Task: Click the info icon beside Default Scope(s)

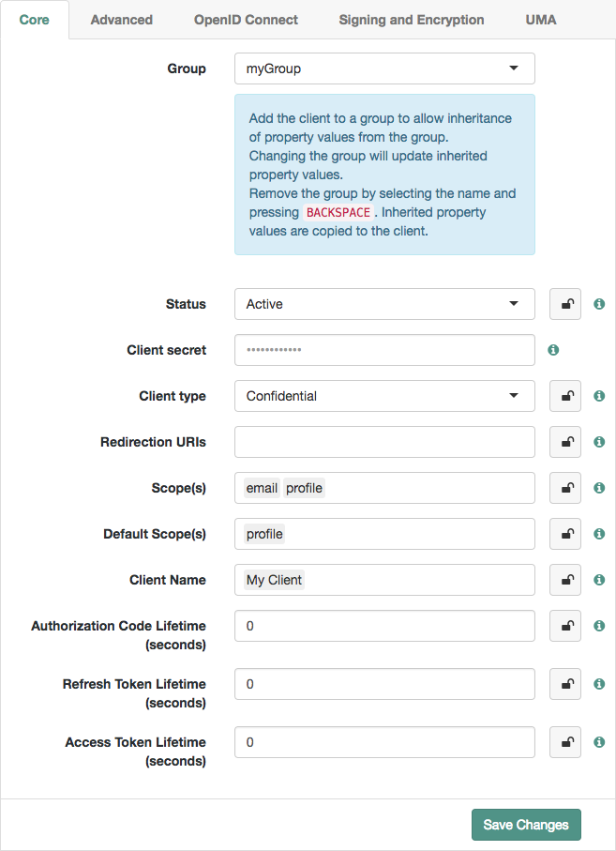Action: point(598,533)
